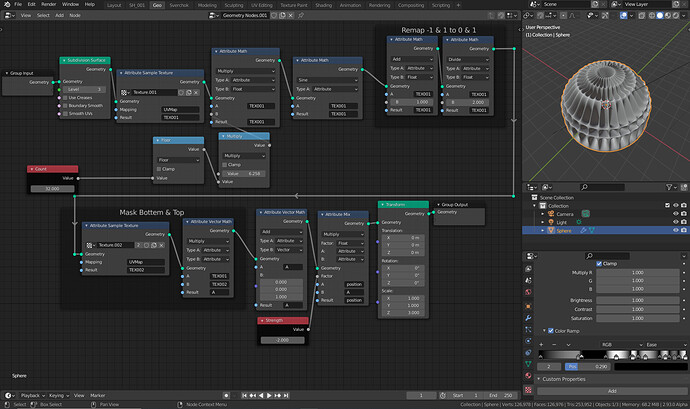Viewport: 690px width, 409px height.
Task: Open the Render menu
Action: [48, 4]
